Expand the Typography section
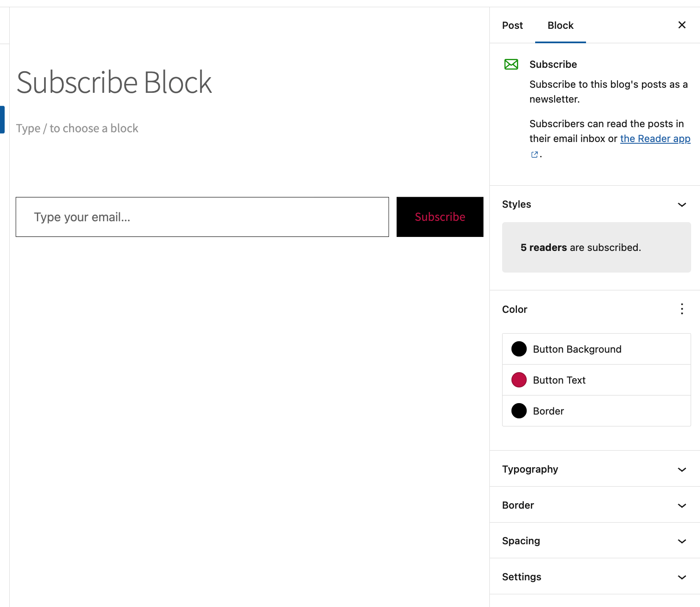This screenshot has height=607, width=700. pyautogui.click(x=681, y=469)
